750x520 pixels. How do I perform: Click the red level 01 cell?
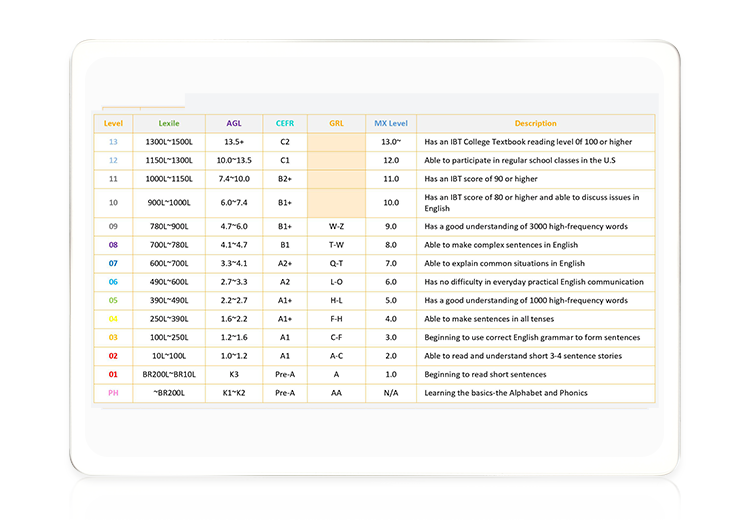point(113,375)
